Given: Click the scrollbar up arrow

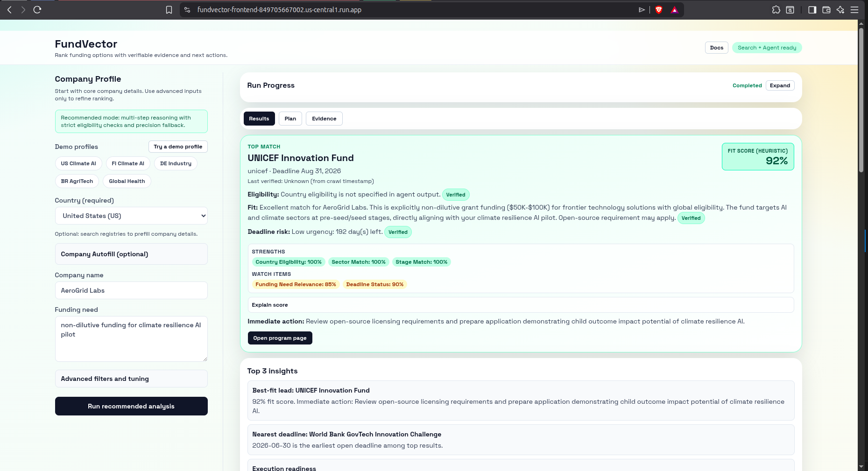Looking at the screenshot, I should click(861, 24).
